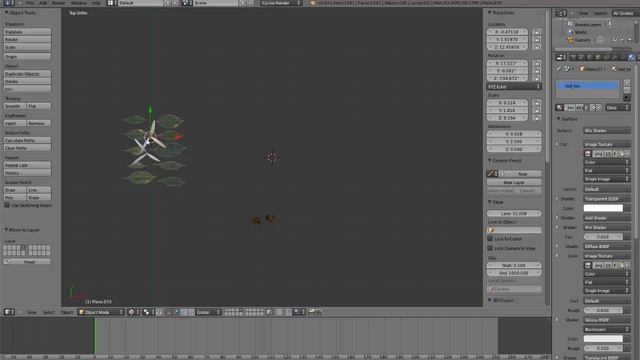Viewport: 640px width, 360px height.
Task: Open the Mix Shader surface dropdown
Action: 607,131
